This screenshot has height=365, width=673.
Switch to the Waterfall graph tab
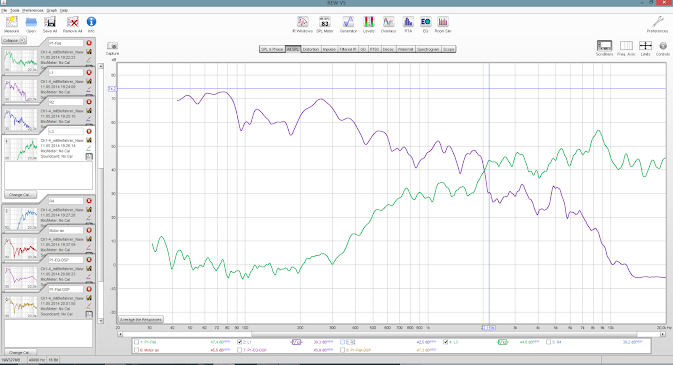point(405,49)
